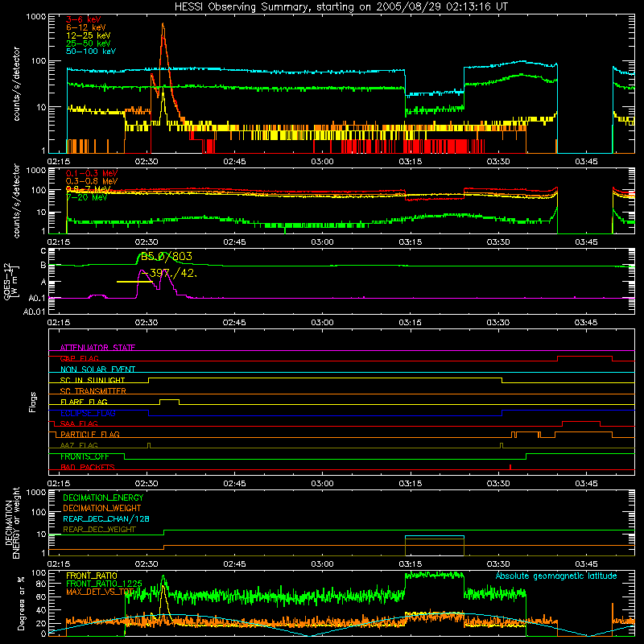
Task: Select the "50-100 keV" legend label
Action: tap(91, 52)
